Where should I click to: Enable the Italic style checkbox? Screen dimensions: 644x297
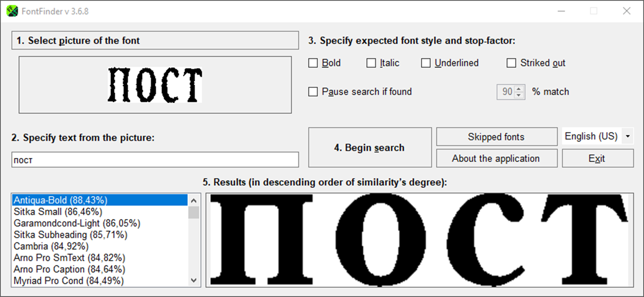(371, 63)
